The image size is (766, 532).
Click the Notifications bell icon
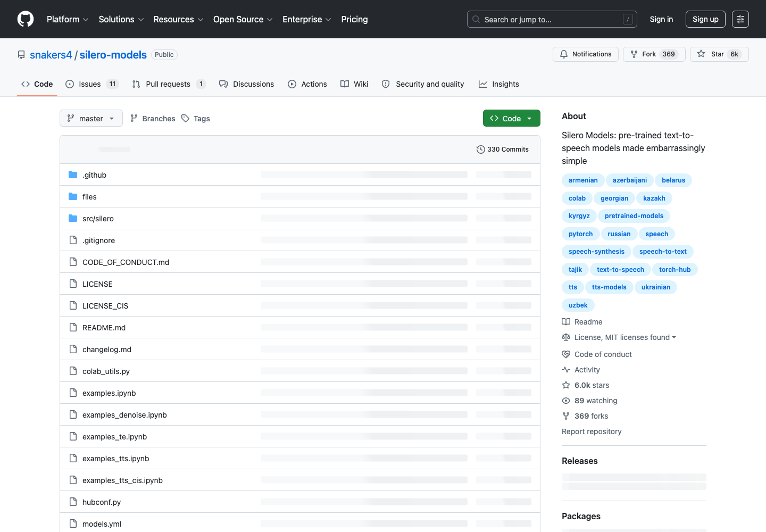(564, 54)
